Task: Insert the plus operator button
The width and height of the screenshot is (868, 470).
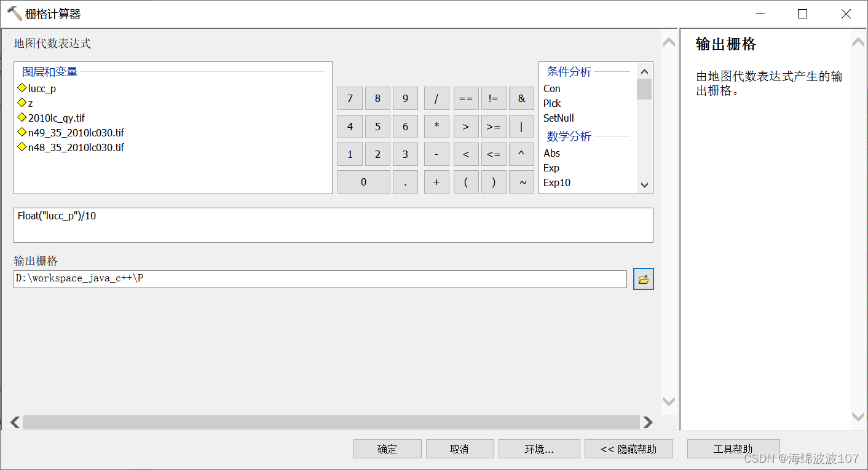Action: point(436,182)
